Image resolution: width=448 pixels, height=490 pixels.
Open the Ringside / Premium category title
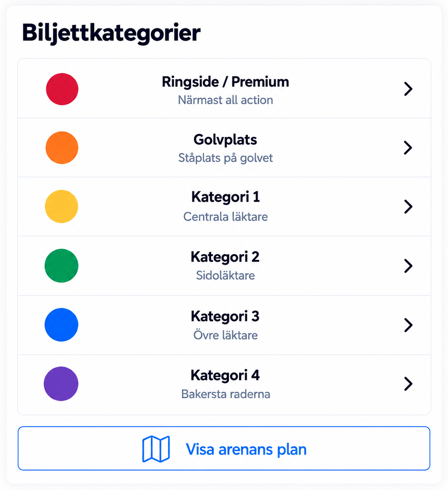pos(225,82)
